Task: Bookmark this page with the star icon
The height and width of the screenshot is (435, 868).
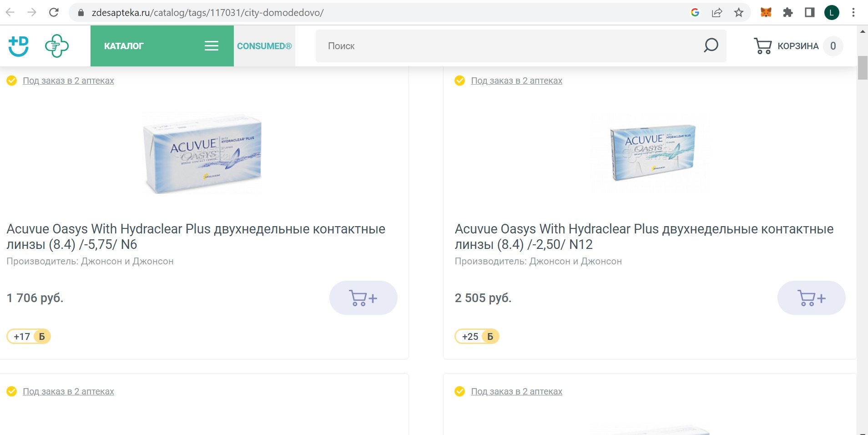Action: (x=739, y=12)
